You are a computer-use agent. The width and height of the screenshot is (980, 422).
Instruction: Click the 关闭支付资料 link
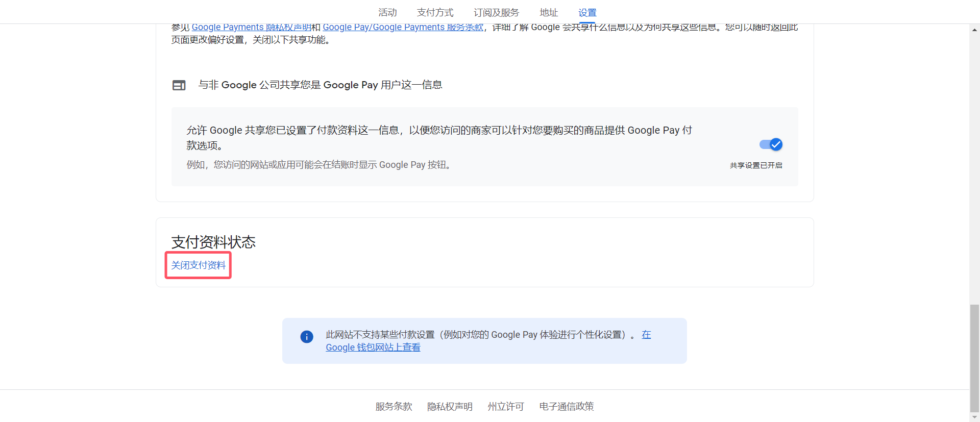[x=198, y=265]
